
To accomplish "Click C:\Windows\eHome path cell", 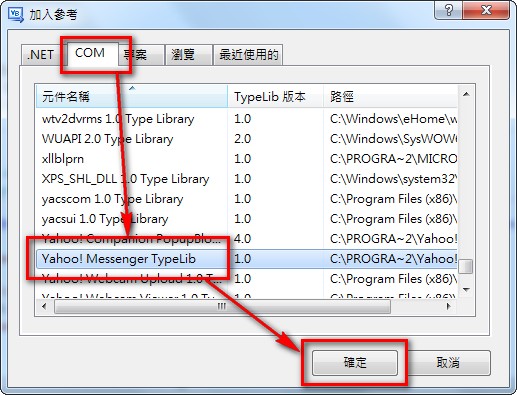I will (393, 119).
